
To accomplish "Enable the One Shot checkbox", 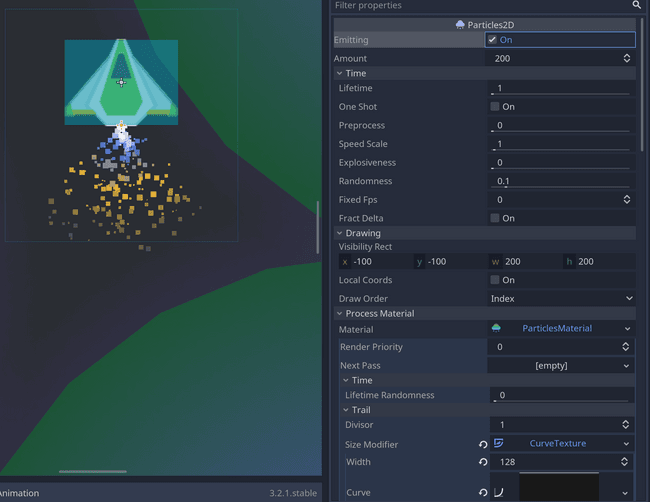I will [495, 107].
